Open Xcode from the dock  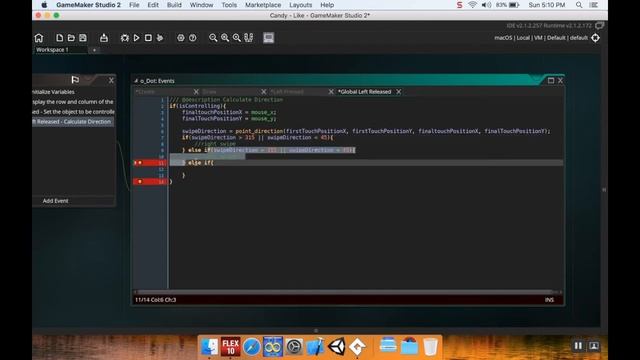tap(315, 347)
